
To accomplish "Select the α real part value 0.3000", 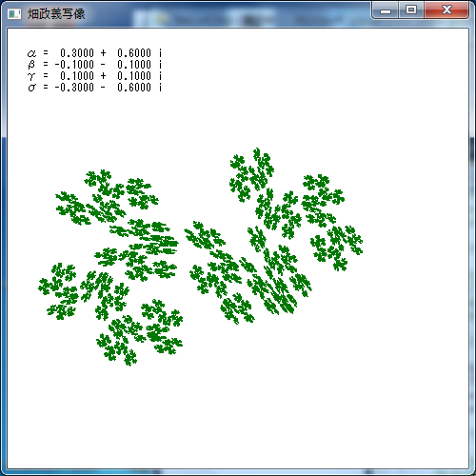I will point(77,52).
